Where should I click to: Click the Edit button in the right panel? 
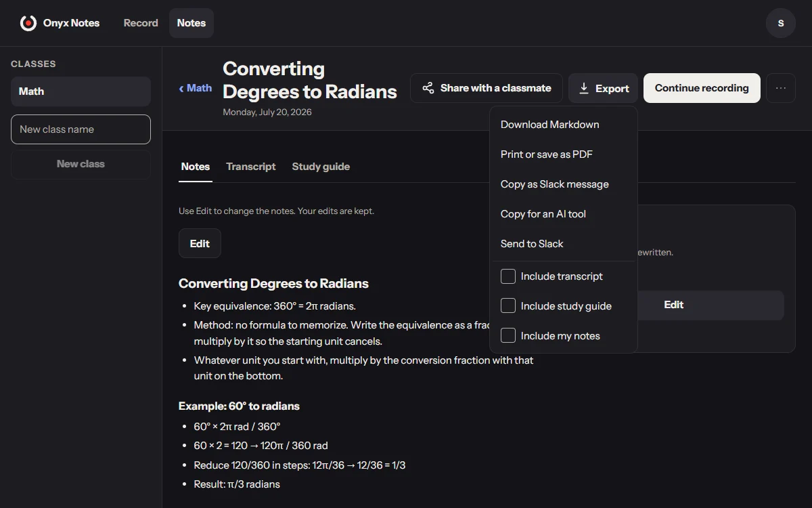pos(673,305)
